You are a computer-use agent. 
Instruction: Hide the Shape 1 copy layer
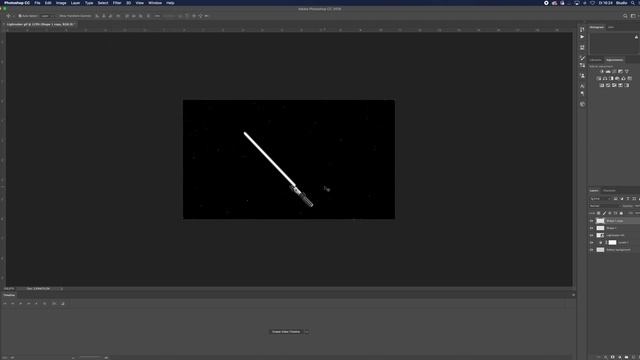coord(591,221)
